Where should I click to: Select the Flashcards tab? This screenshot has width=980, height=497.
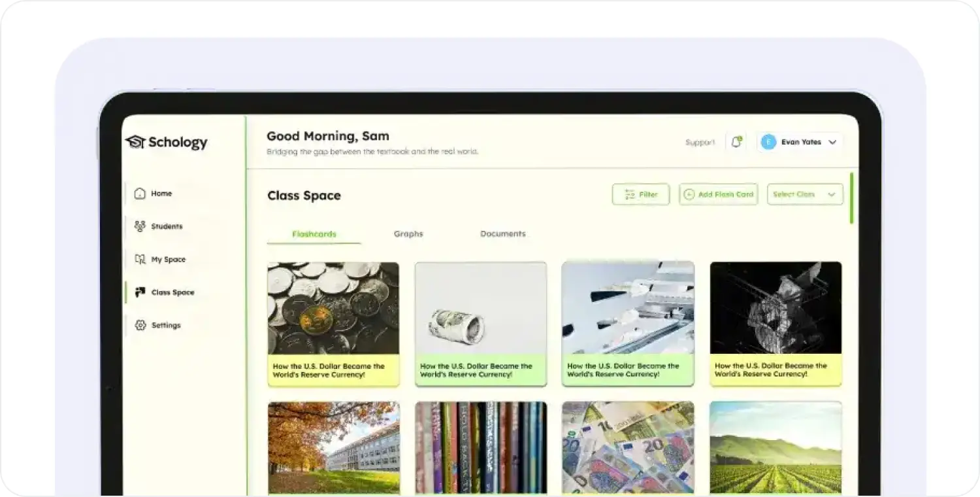pos(314,234)
